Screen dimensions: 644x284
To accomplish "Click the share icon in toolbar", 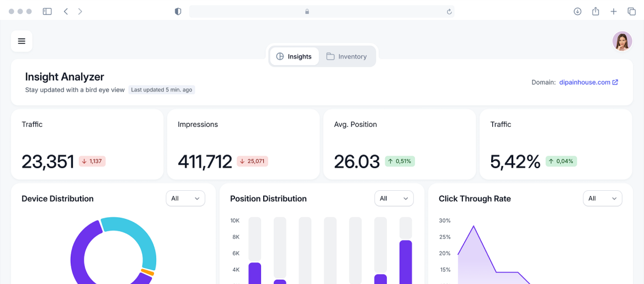I will [x=595, y=12].
